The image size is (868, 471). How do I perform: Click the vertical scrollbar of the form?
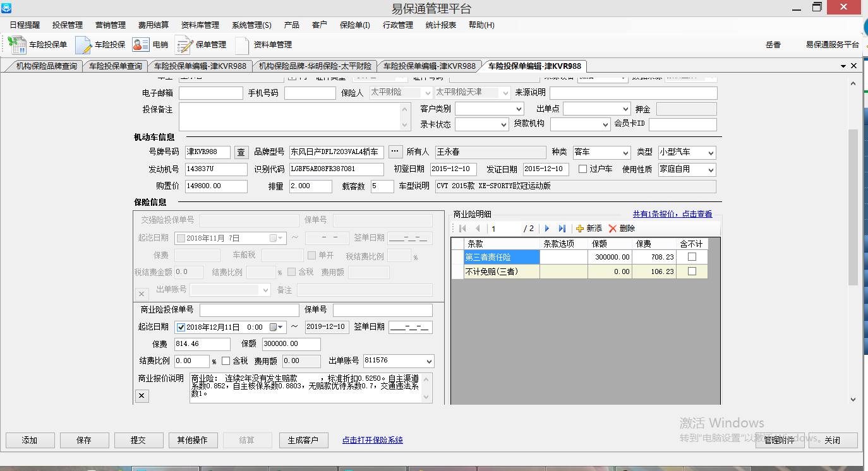click(853, 208)
